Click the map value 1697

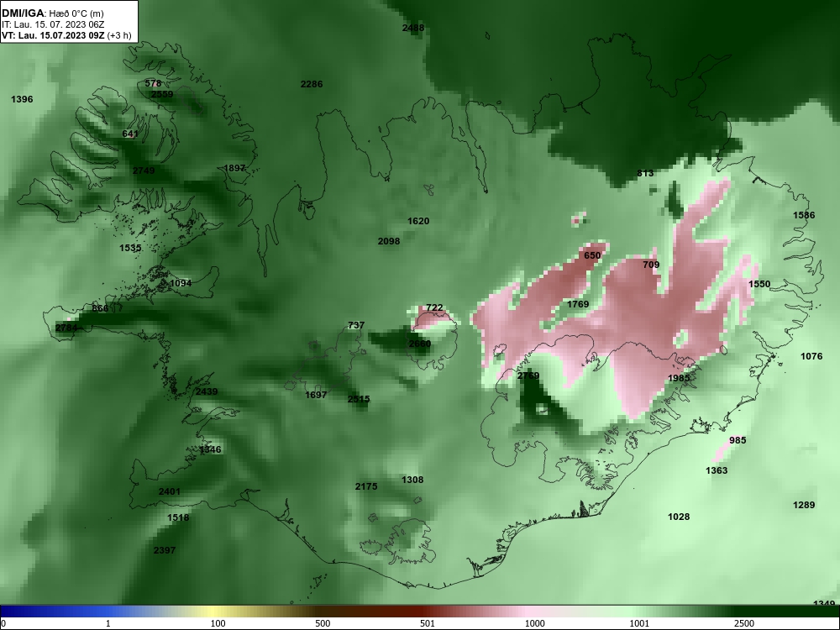pos(316,395)
